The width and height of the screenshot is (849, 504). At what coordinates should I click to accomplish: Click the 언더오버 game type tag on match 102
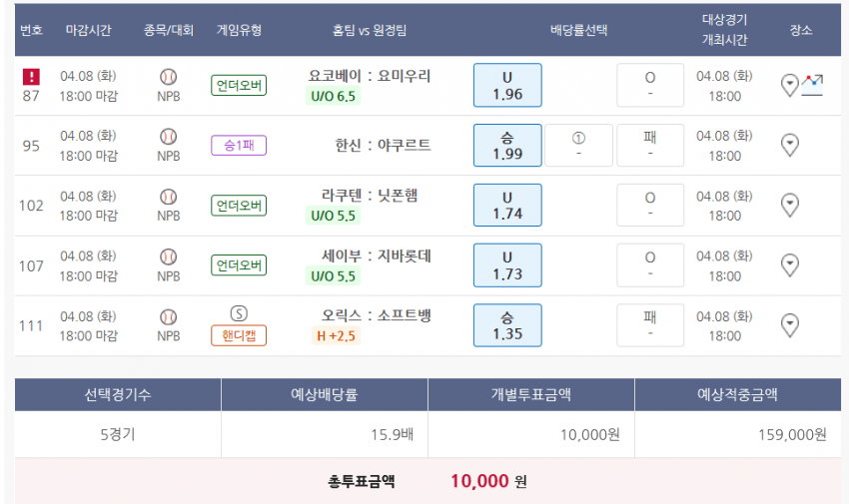pos(239,206)
